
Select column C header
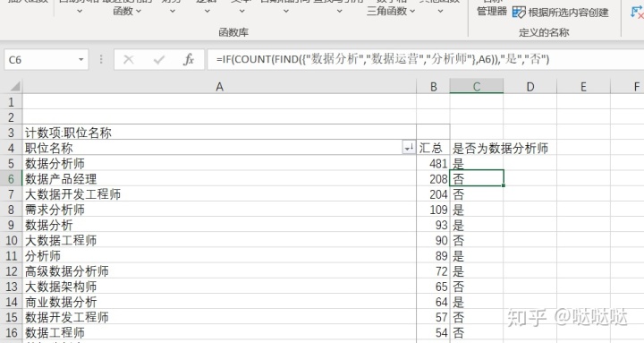point(477,87)
